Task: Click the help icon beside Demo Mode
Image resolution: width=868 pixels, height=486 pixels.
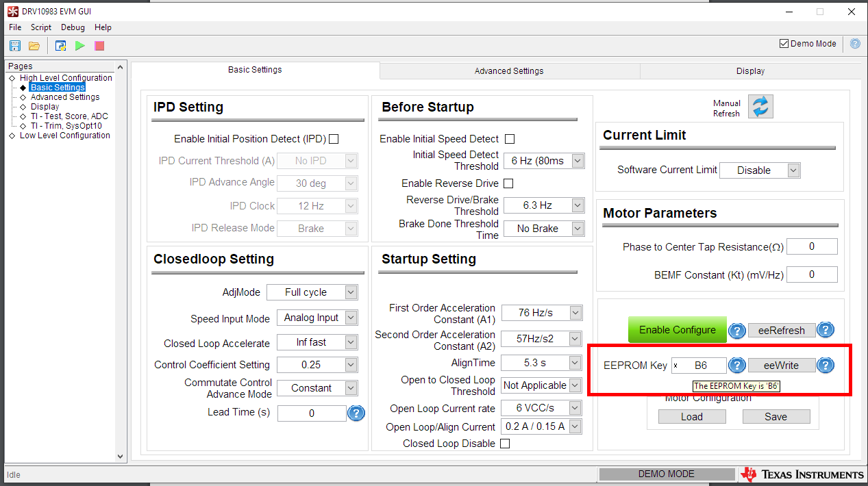Action: coord(855,43)
